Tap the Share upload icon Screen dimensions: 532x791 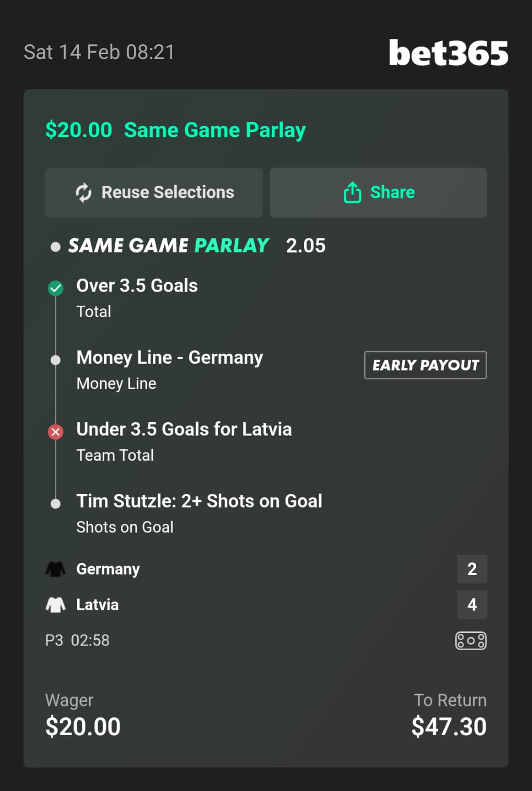pyautogui.click(x=352, y=193)
